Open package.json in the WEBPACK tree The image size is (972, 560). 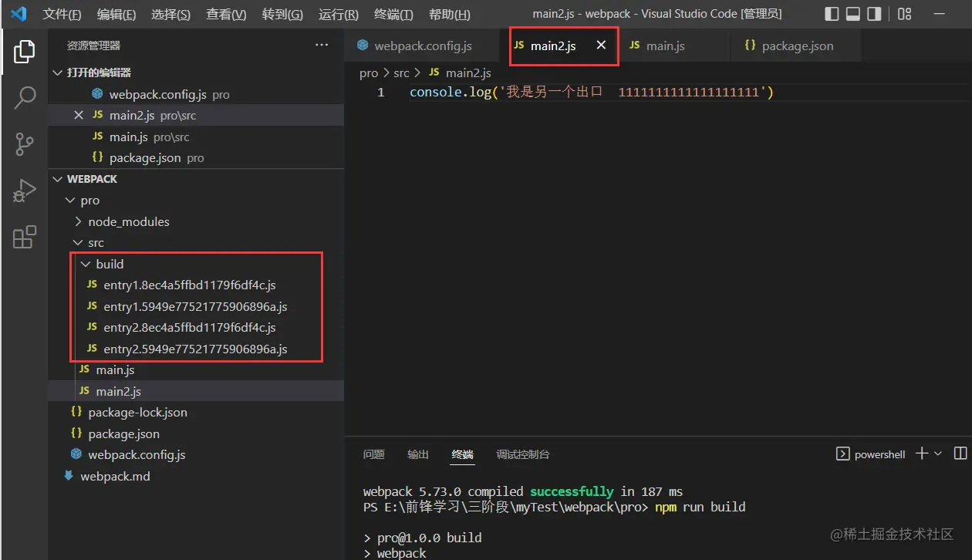click(196, 433)
